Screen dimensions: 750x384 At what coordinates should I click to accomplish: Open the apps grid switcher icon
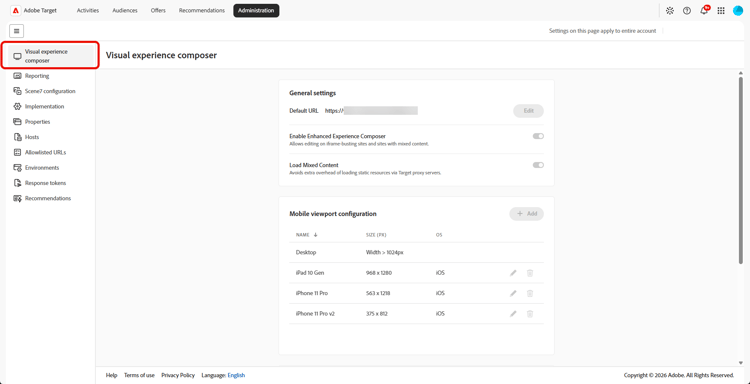(721, 11)
